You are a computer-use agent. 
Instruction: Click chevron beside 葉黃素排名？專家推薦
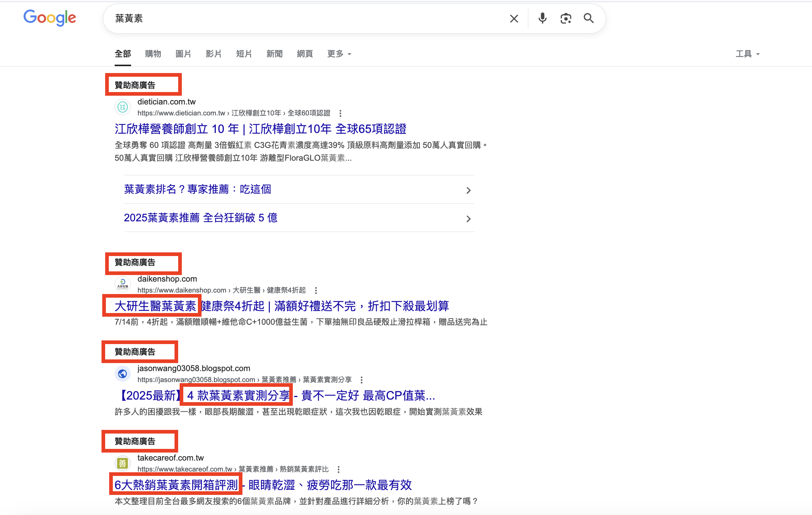[x=468, y=190]
